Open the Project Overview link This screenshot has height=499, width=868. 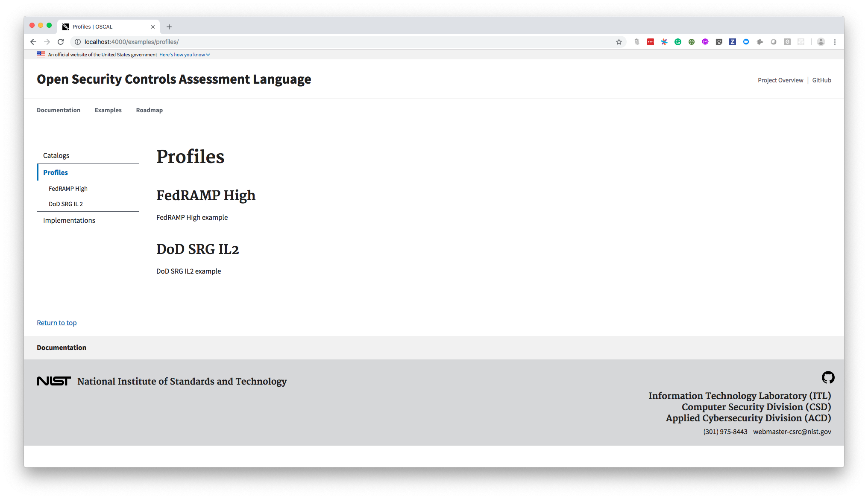[x=780, y=80]
